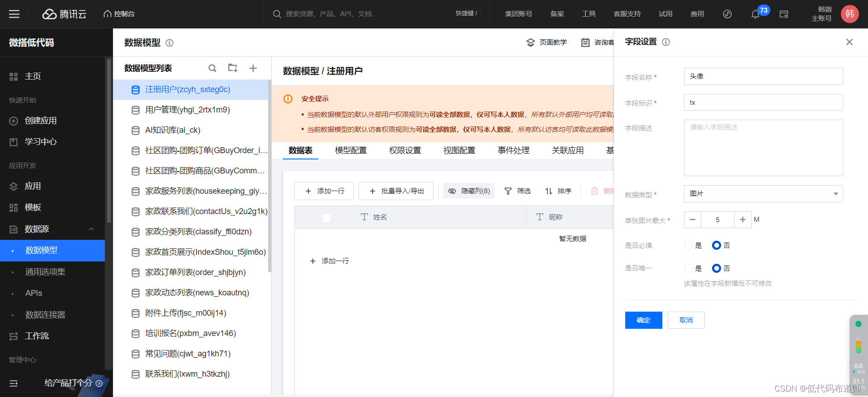
Task: Switch to the 模型配置 tab
Action: point(351,150)
